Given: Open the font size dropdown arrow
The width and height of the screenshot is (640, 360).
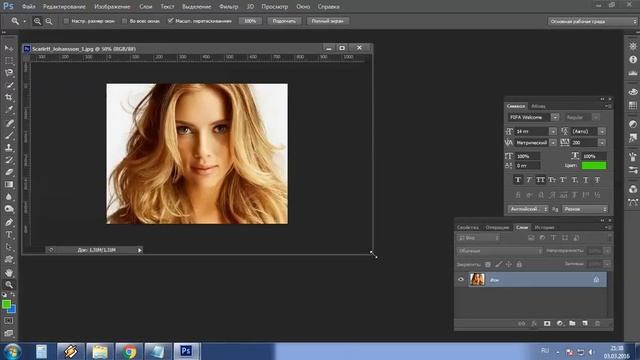Looking at the screenshot, I should coord(553,131).
